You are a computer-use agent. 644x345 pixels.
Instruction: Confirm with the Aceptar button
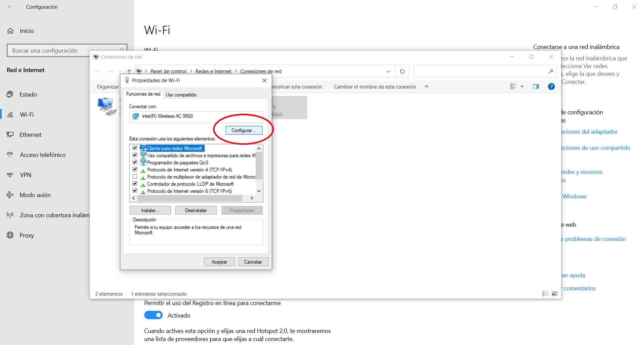tap(219, 262)
